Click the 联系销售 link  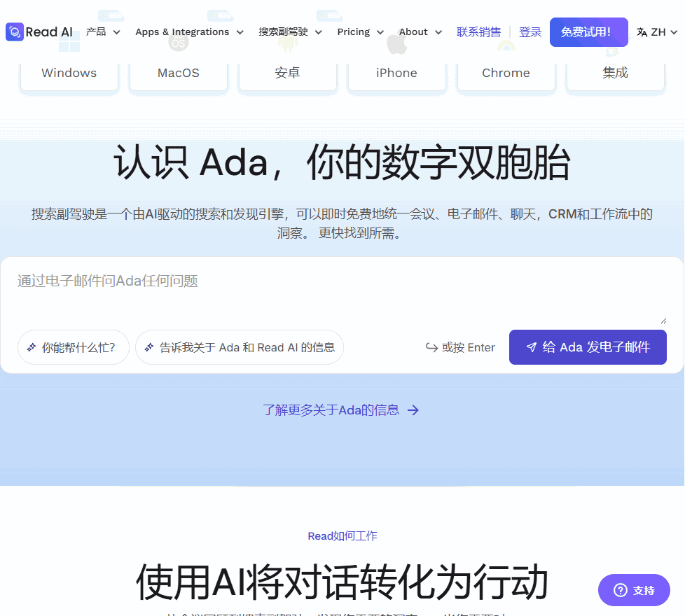tap(479, 32)
